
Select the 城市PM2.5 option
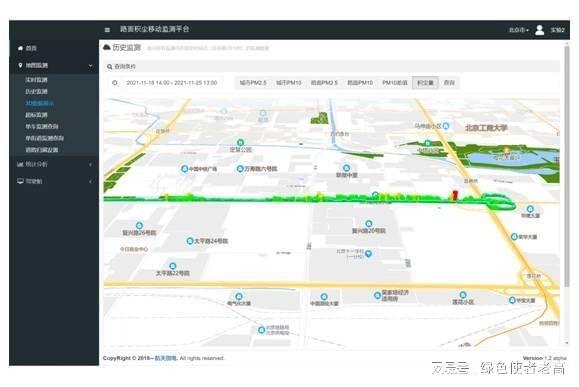click(x=253, y=83)
